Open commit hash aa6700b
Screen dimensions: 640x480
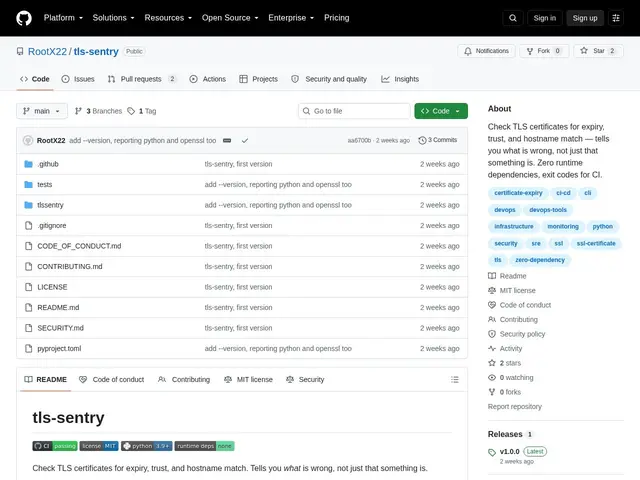(x=359, y=140)
